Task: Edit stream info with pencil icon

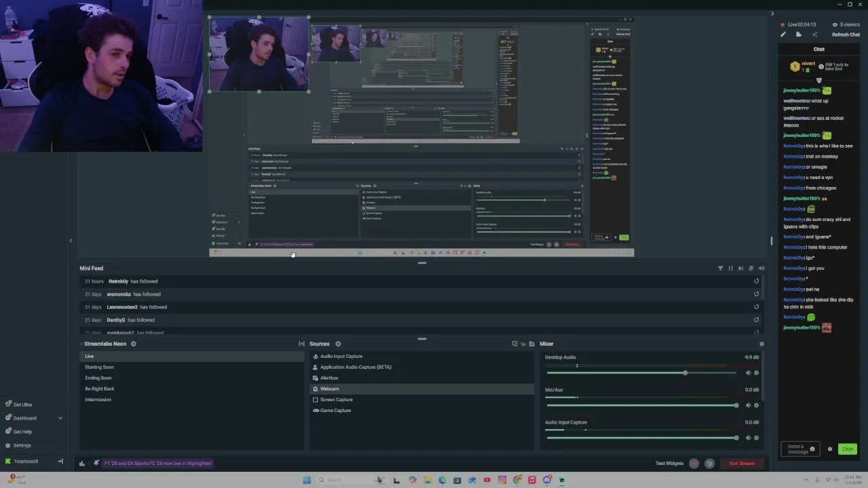Action: (x=783, y=35)
